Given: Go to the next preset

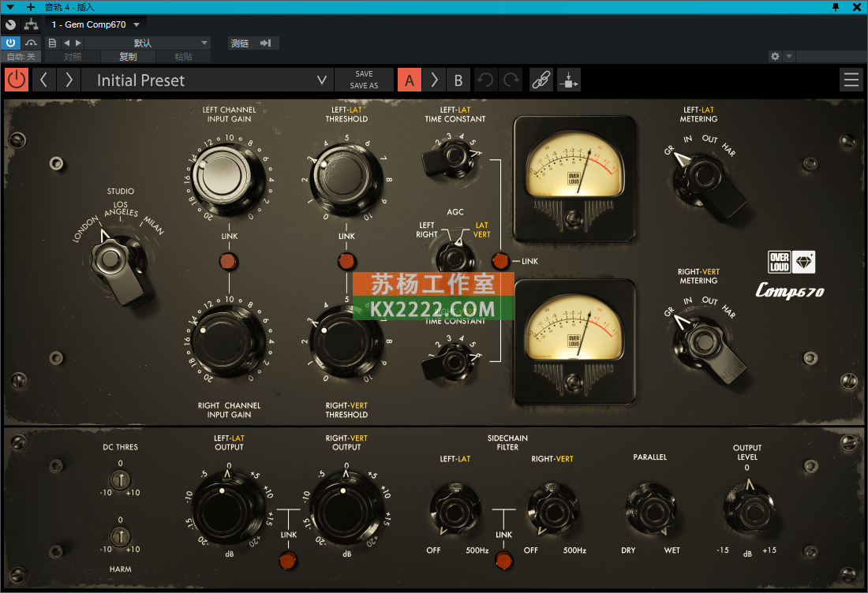Looking at the screenshot, I should pyautogui.click(x=69, y=80).
